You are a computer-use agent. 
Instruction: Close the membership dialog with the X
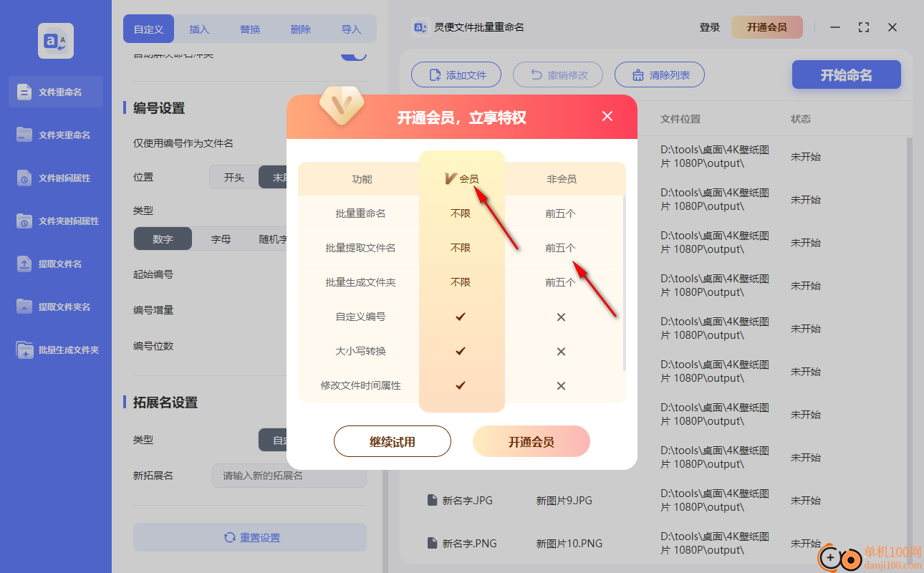click(607, 116)
